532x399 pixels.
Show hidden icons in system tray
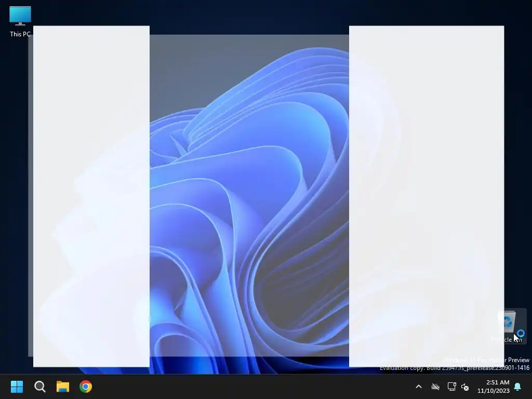(x=419, y=387)
